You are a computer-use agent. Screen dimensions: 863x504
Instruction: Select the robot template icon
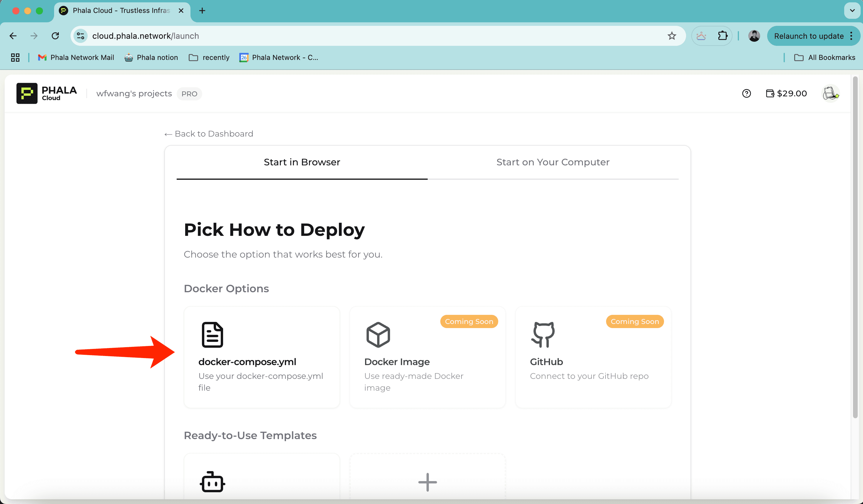pyautogui.click(x=212, y=482)
